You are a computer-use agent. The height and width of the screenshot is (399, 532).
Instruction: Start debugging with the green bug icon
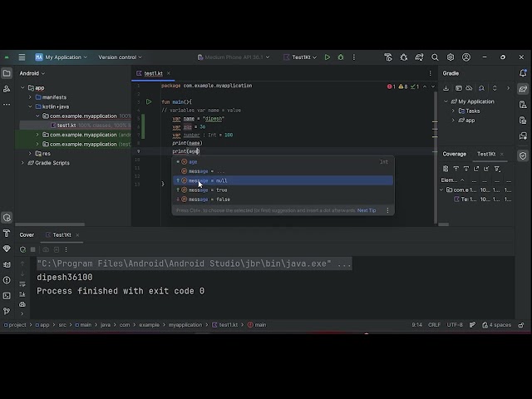click(341, 57)
